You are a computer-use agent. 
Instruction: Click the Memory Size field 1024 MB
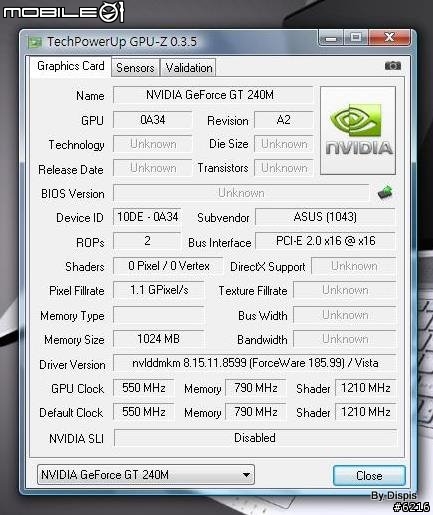coord(159,339)
